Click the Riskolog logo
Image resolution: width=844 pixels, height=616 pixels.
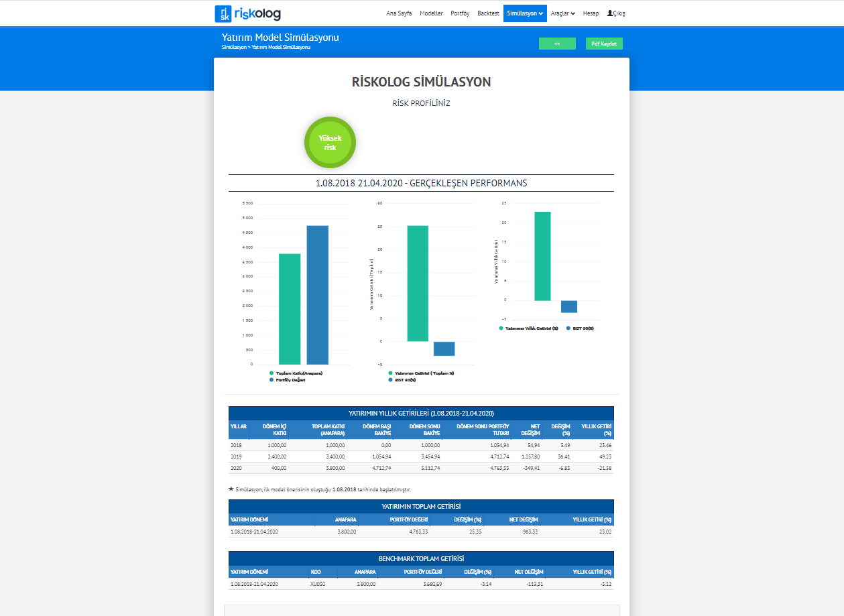(x=247, y=13)
